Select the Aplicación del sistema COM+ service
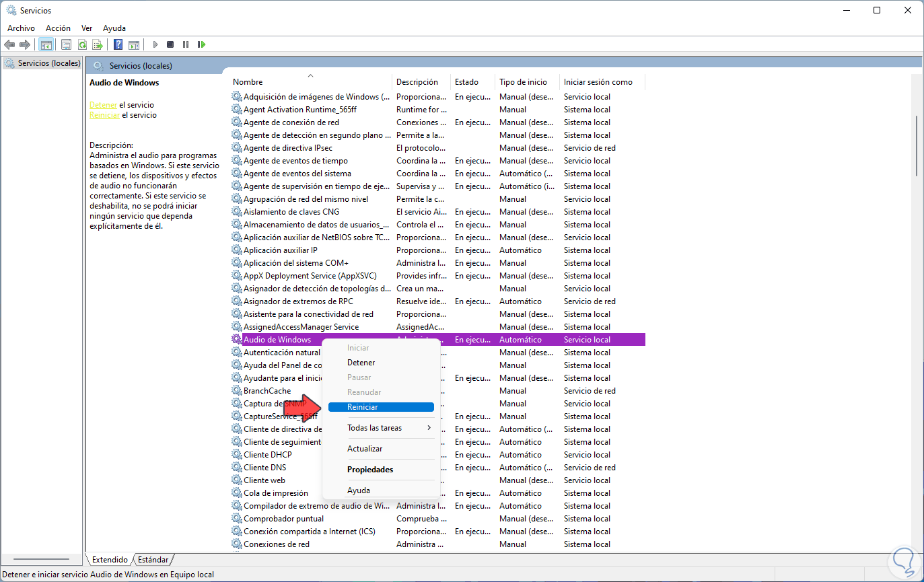This screenshot has width=924, height=582. click(x=438, y=263)
